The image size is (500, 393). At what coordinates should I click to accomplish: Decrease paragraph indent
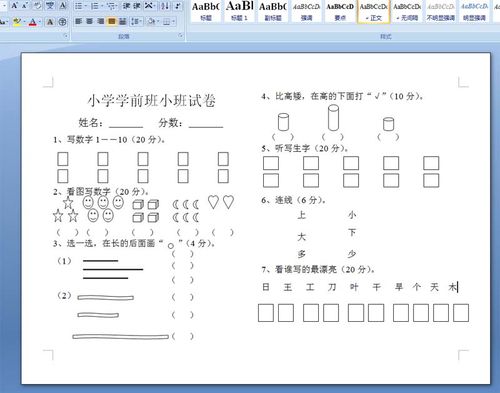[126, 6]
